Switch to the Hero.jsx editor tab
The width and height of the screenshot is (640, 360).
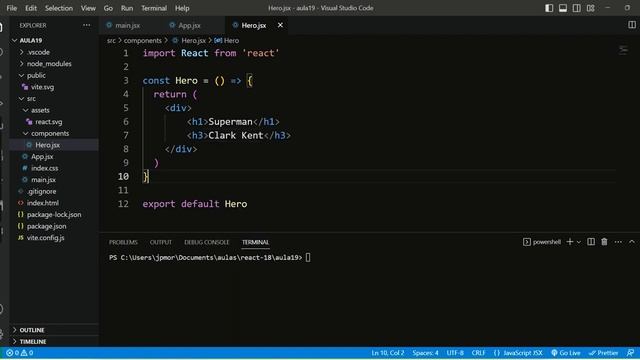tap(253, 25)
